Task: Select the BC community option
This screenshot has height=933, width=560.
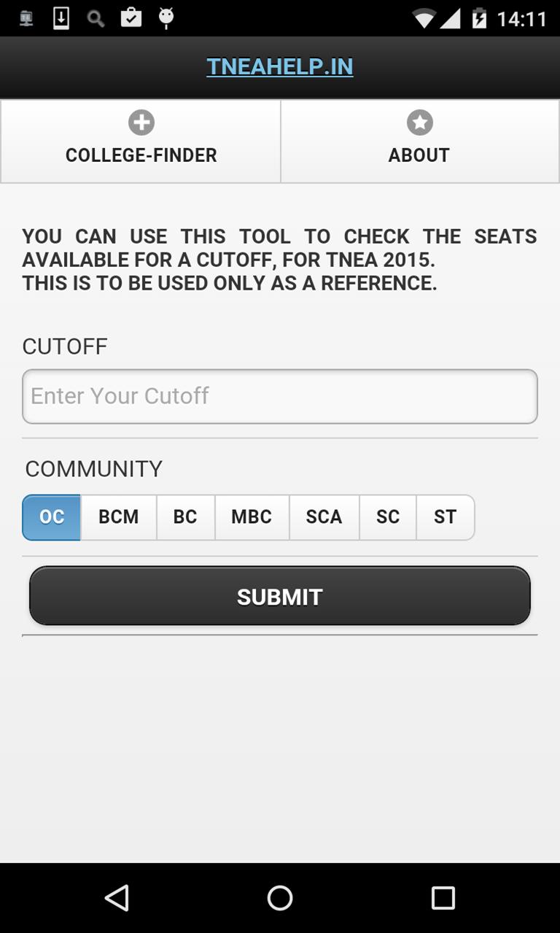Action: 185,517
